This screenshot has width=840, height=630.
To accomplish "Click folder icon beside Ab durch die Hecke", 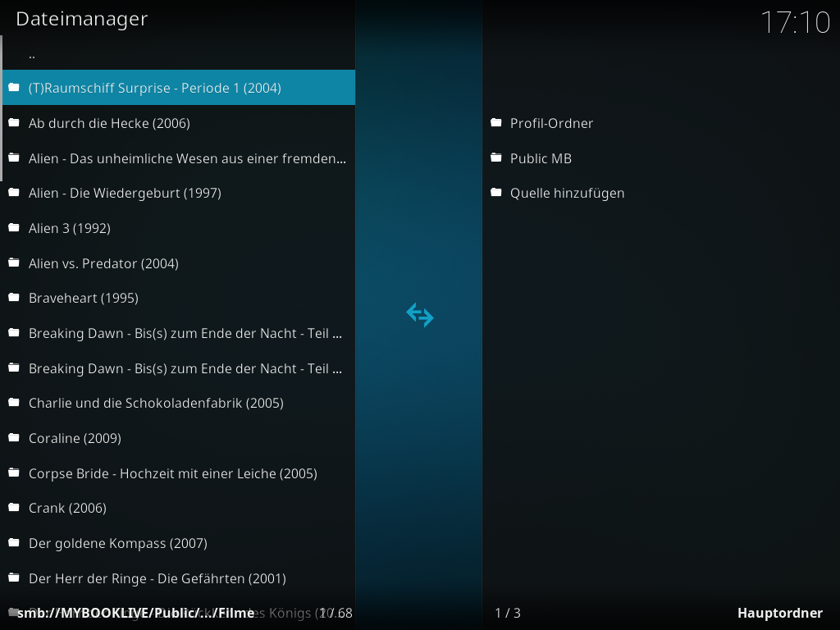I will click(x=14, y=123).
